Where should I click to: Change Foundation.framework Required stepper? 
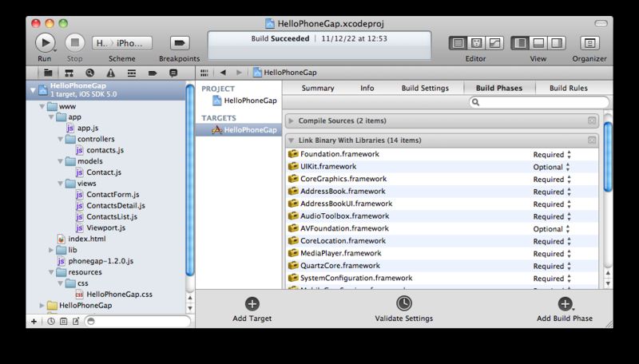569,155
